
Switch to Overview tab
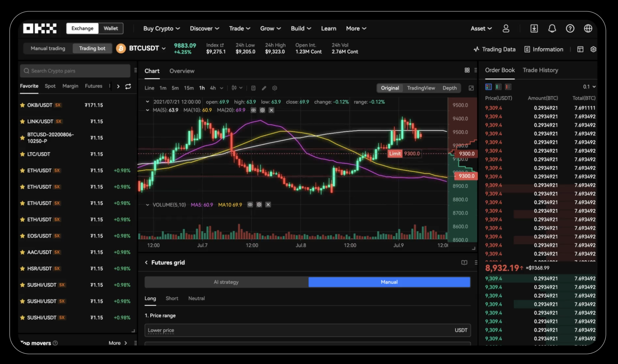tap(182, 71)
